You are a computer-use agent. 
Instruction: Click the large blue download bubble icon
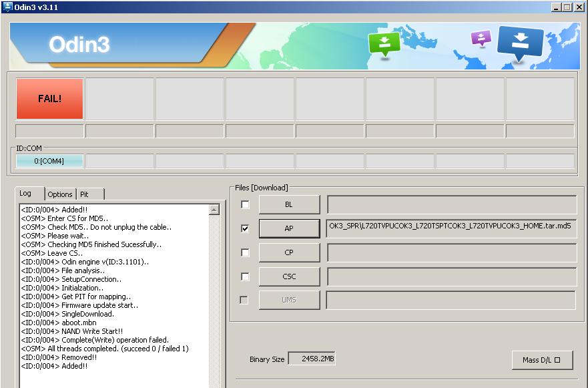tap(520, 43)
